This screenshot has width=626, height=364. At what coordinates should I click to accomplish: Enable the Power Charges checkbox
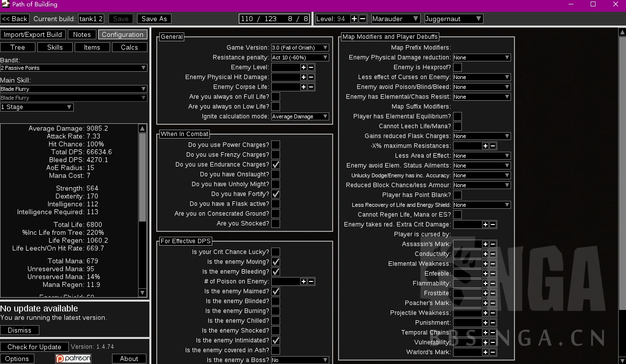(x=276, y=145)
